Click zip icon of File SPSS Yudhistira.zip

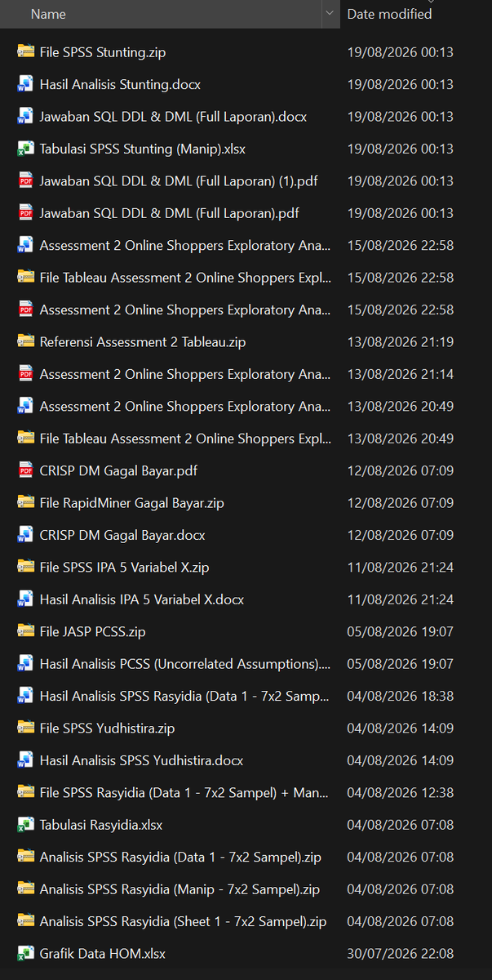(x=25, y=728)
